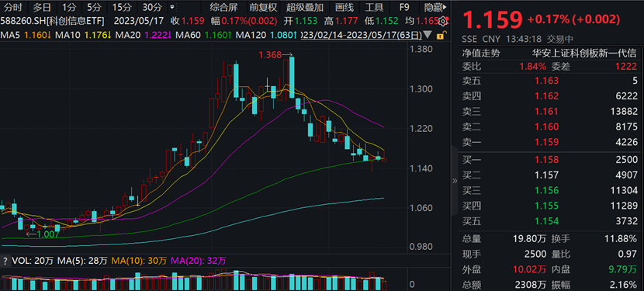
Task: Click the F9 button
Action: pyautogui.click(x=404, y=7)
